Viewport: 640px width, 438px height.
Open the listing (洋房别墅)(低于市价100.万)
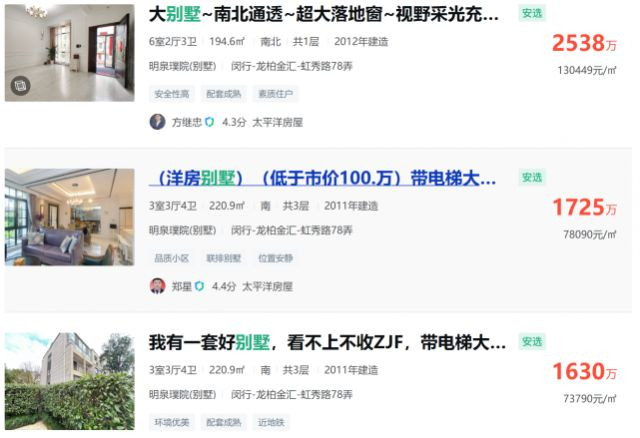[322, 178]
